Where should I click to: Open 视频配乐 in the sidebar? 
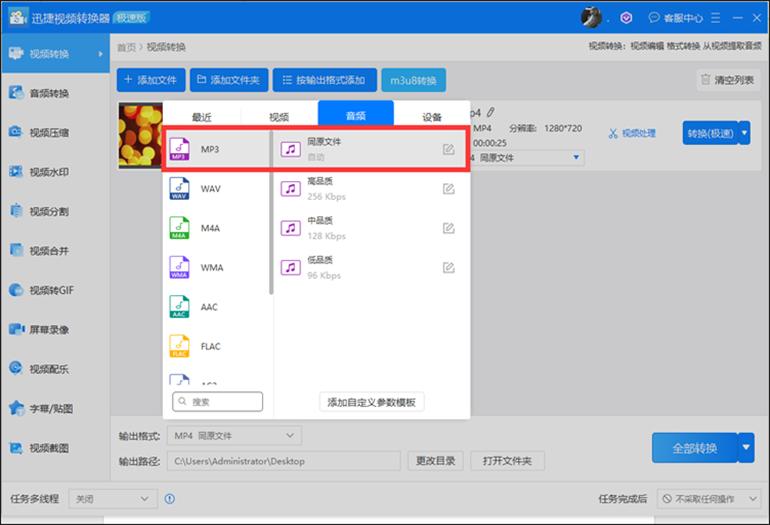tap(55, 369)
